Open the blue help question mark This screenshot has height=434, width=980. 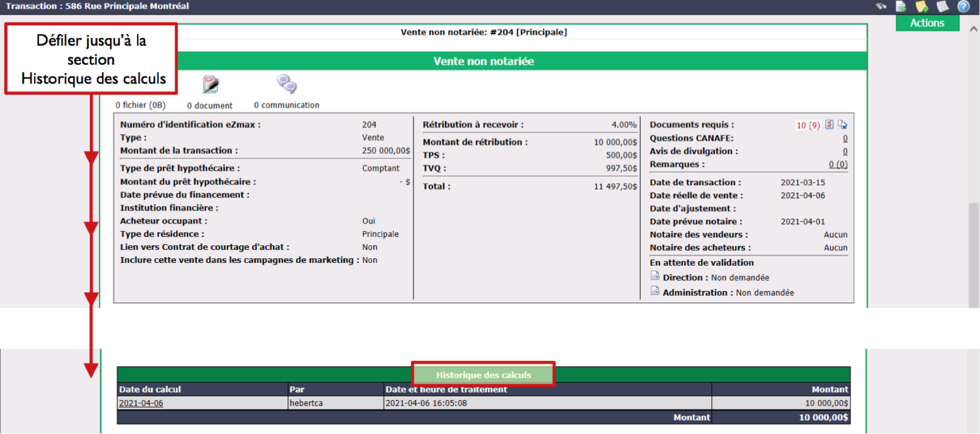(963, 6)
